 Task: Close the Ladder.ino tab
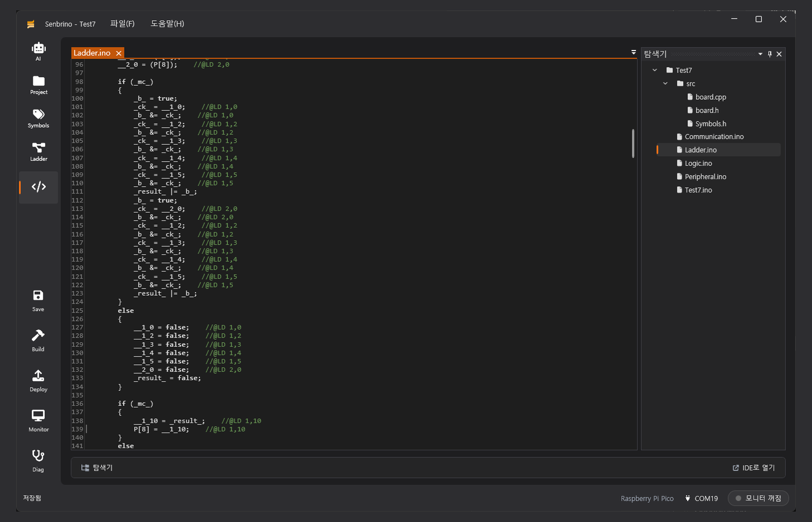(x=118, y=53)
